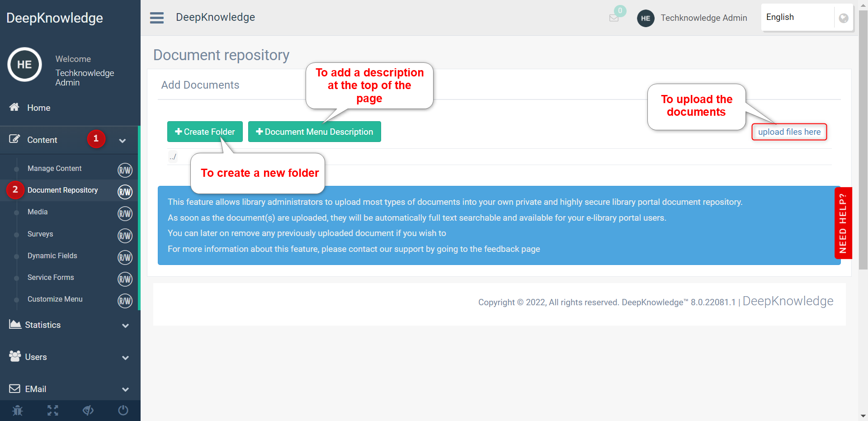This screenshot has width=868, height=421.
Task: Click the Add Documents section title
Action: click(x=200, y=85)
